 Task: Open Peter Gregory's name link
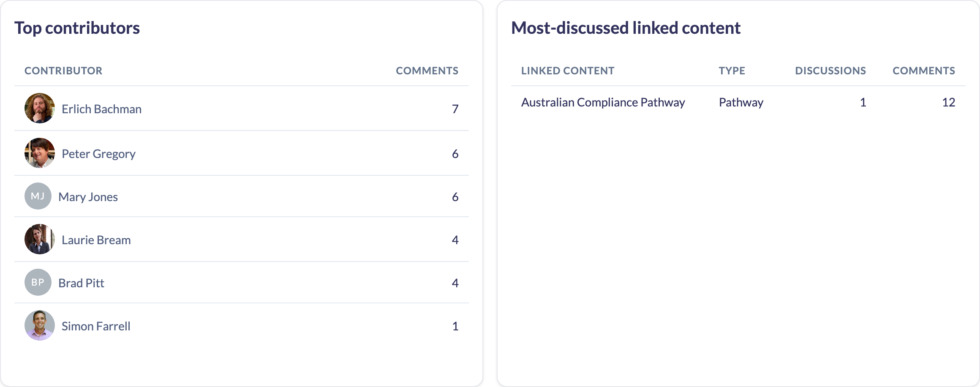(x=98, y=154)
